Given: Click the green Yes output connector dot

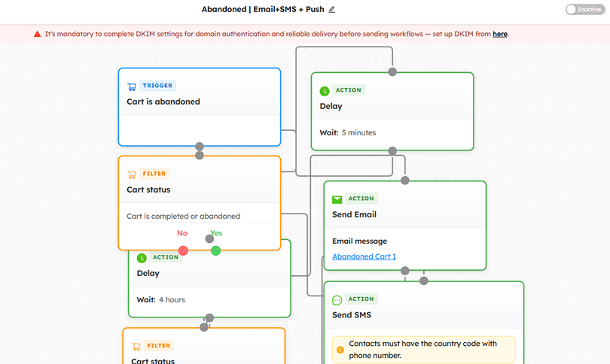Looking at the screenshot, I should pyautogui.click(x=215, y=250).
